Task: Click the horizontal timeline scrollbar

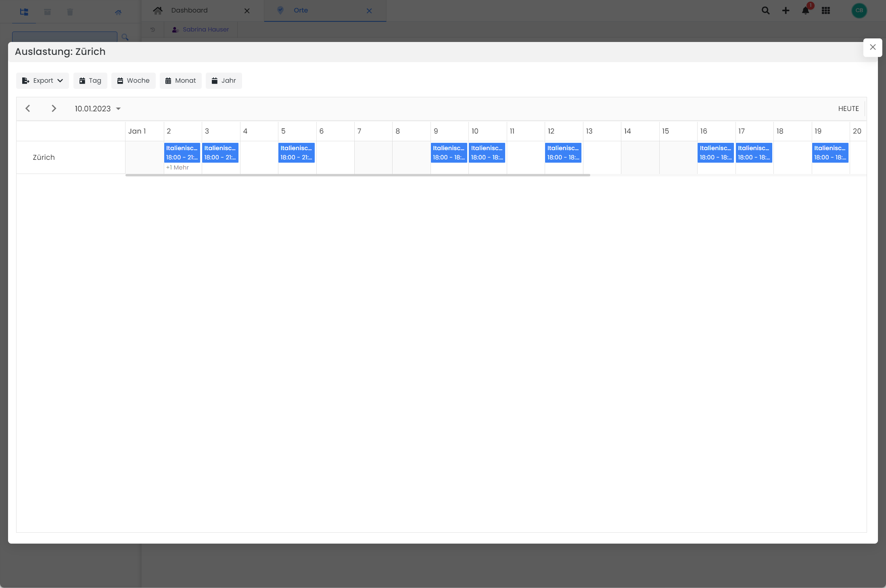Action: [357, 175]
